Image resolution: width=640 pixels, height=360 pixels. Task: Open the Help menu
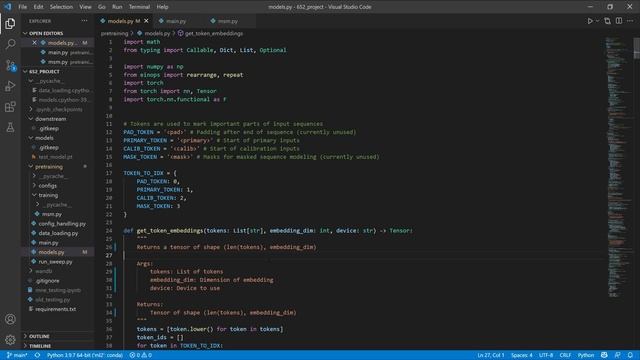coord(162,7)
